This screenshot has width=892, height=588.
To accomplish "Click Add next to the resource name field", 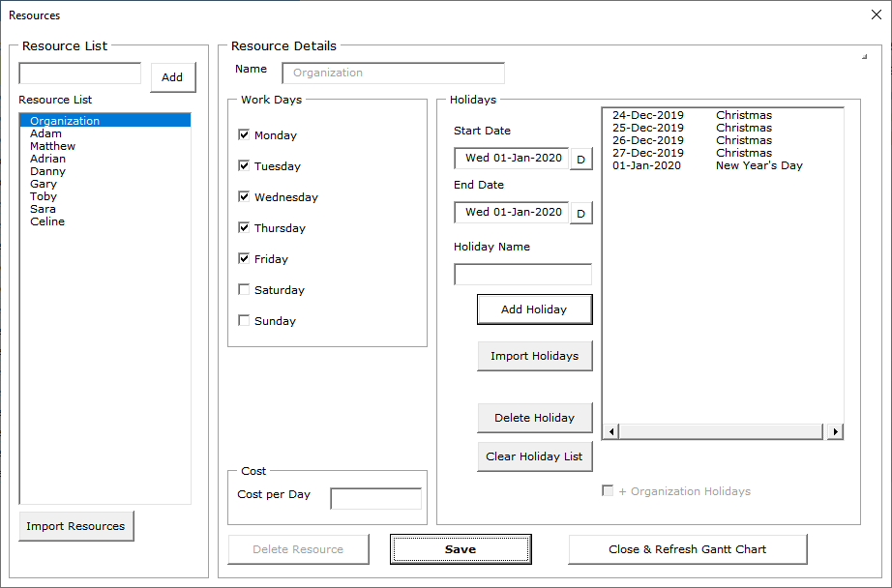I will tap(172, 77).
